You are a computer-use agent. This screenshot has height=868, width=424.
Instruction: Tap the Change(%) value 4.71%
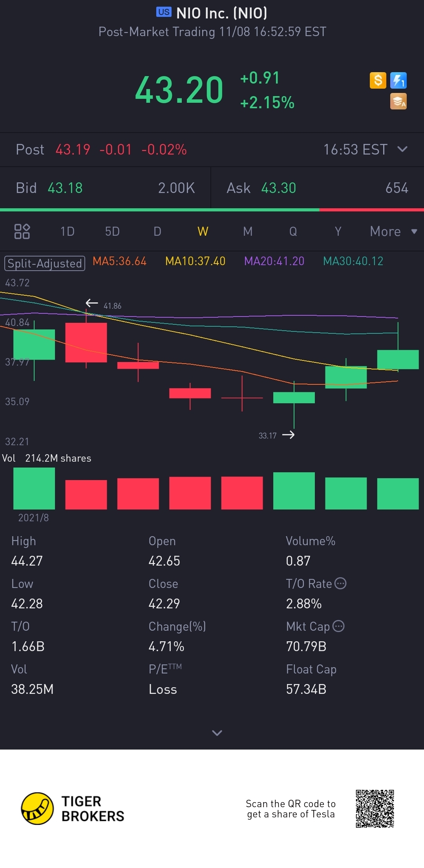[166, 646]
